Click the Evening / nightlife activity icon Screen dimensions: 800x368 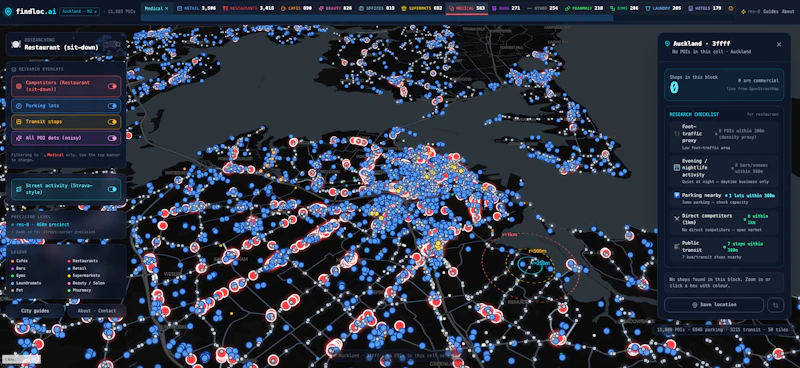point(677,167)
